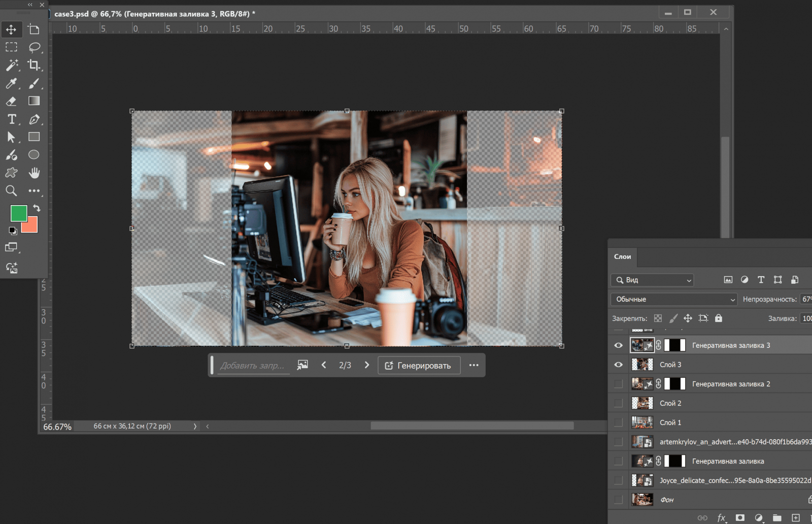
Task: Open the Вид layer filter dropdown
Action: pos(652,280)
